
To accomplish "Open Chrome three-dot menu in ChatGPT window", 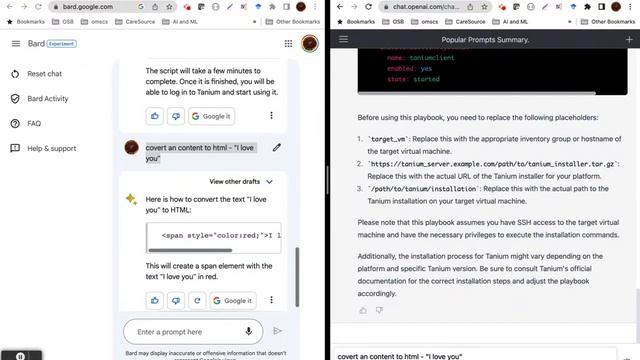I will pos(630,7).
